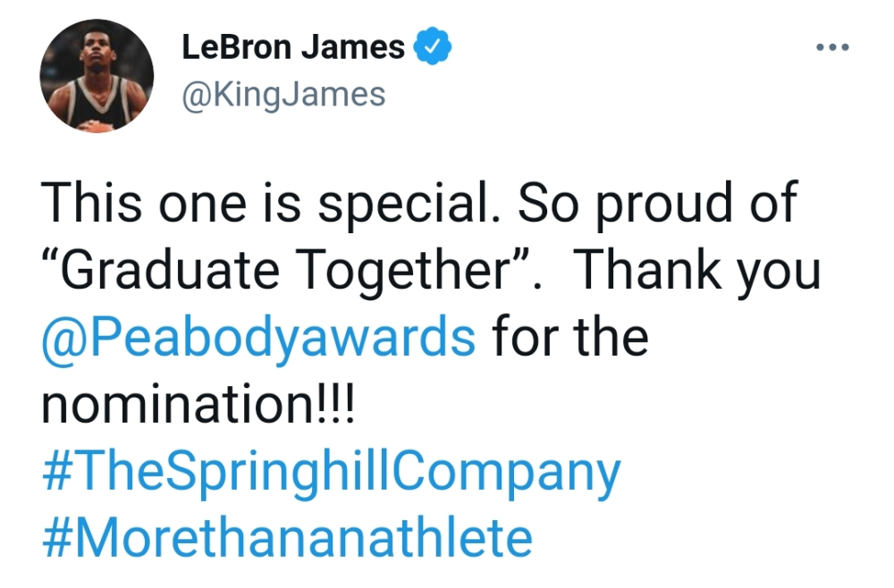894x588 pixels.
Task: Click the words "Thank you" in tweet
Action: tap(699, 270)
